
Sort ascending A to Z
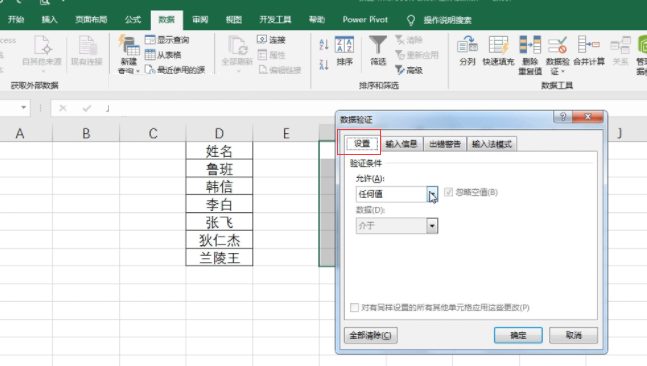tap(324, 44)
